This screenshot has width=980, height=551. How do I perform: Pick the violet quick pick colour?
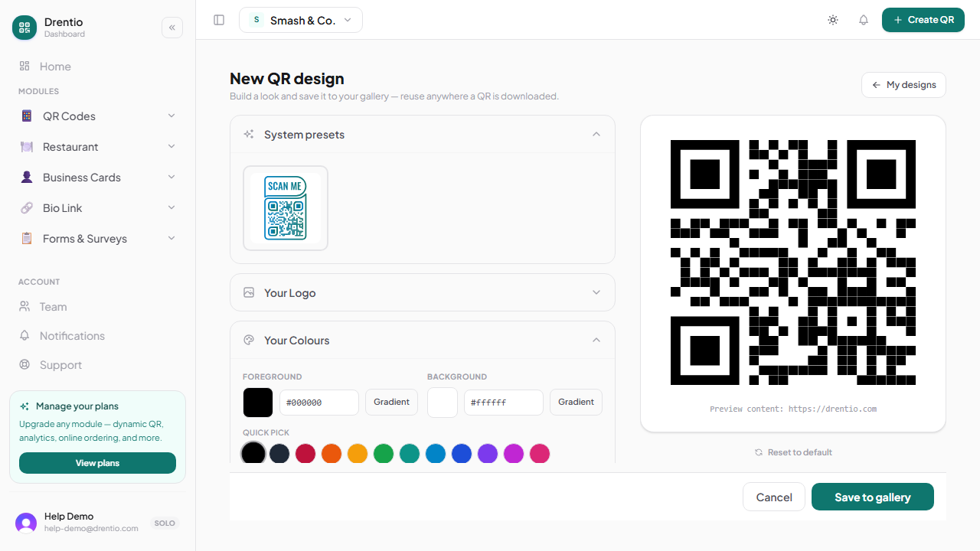coord(488,454)
